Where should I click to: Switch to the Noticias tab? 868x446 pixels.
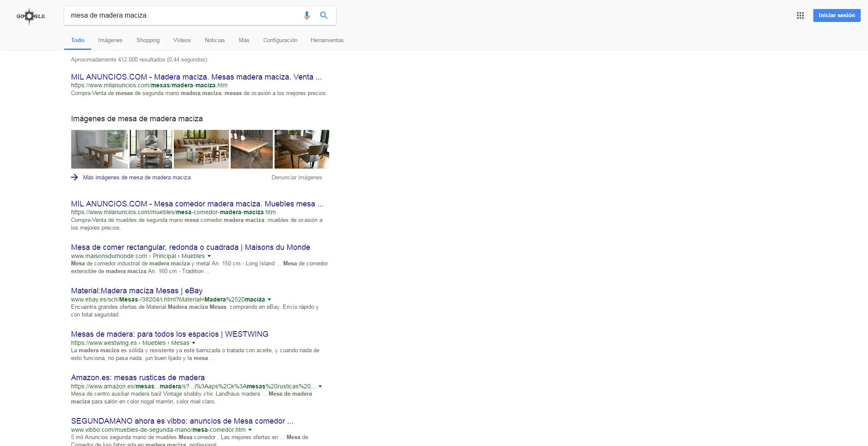click(215, 40)
